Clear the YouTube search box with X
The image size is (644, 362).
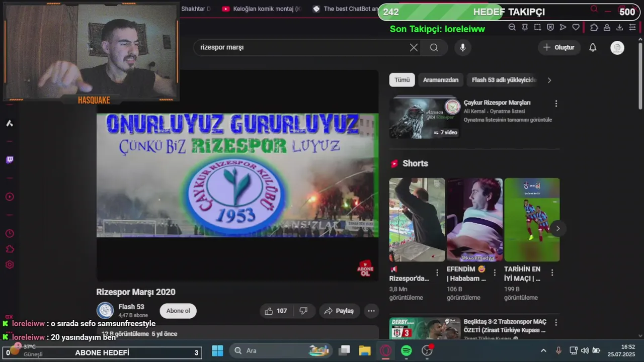pos(414,47)
